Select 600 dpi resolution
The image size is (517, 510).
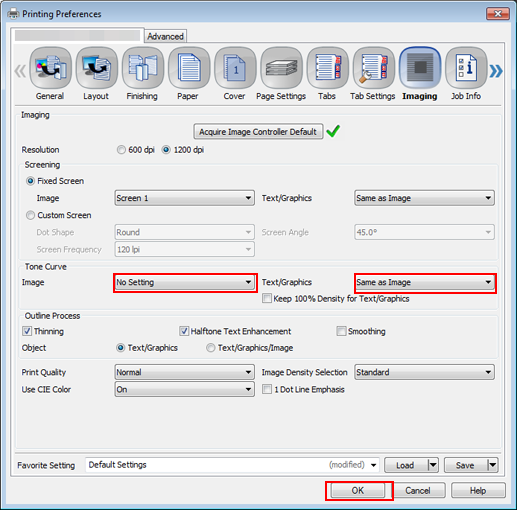121,150
